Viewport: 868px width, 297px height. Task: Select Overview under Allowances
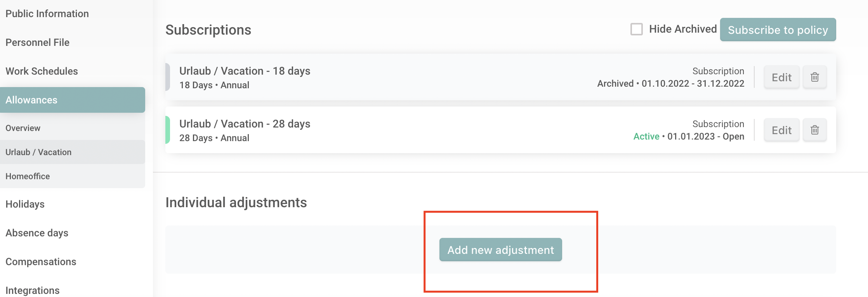tap(23, 128)
